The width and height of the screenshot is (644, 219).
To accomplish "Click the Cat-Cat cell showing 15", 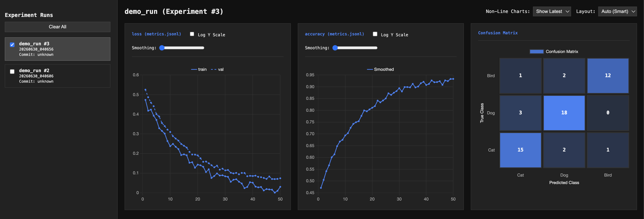I will (520, 150).
